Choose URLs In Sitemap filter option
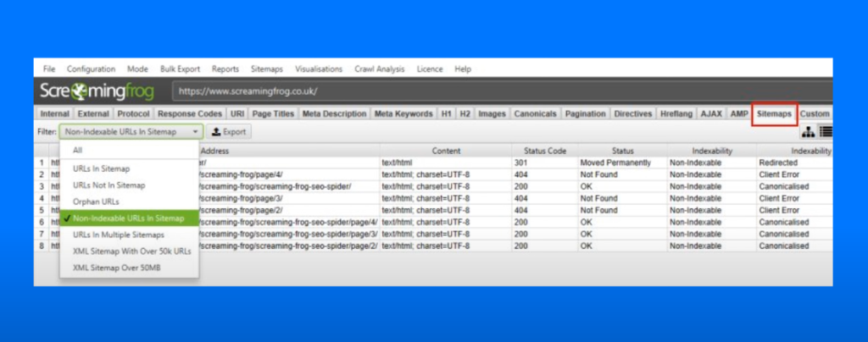Image resolution: width=868 pixels, height=342 pixels. pos(129,168)
